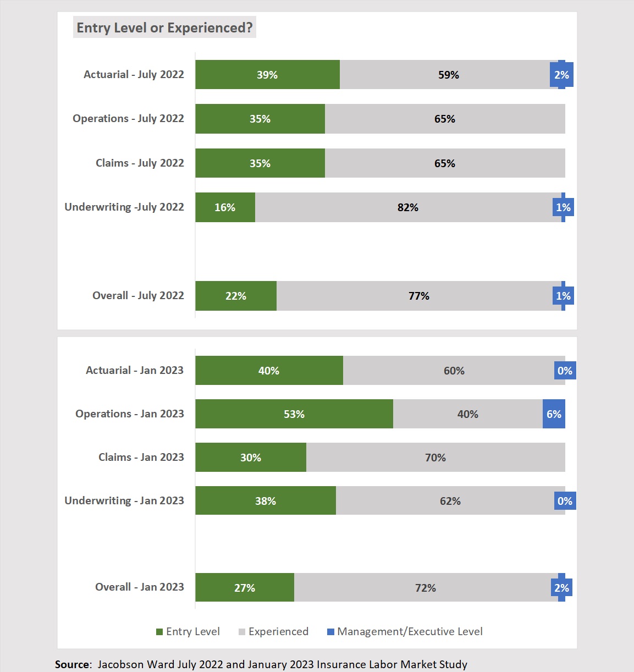Image resolution: width=634 pixels, height=672 pixels.
Task: Select the 16% entry-level bar for Underwriting July 2022
Action: click(225, 207)
